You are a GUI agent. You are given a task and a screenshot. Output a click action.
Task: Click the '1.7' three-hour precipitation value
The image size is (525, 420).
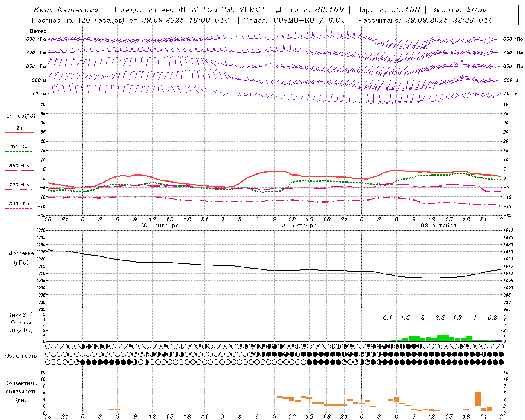click(457, 318)
